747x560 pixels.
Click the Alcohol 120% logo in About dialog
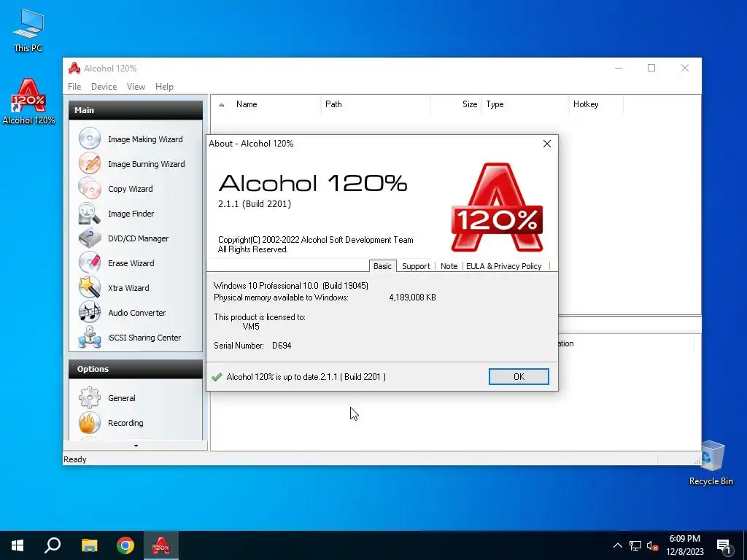[x=497, y=207]
